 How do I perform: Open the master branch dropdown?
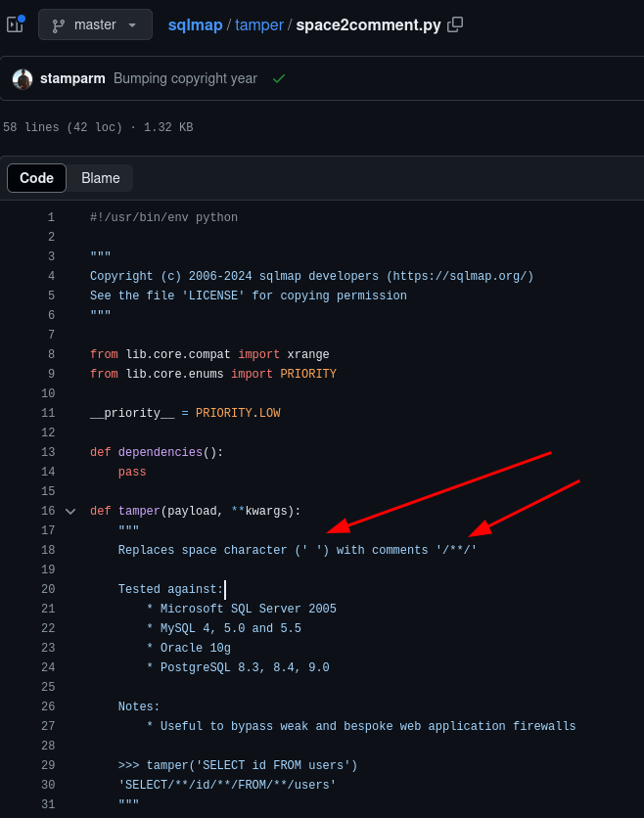coord(95,24)
